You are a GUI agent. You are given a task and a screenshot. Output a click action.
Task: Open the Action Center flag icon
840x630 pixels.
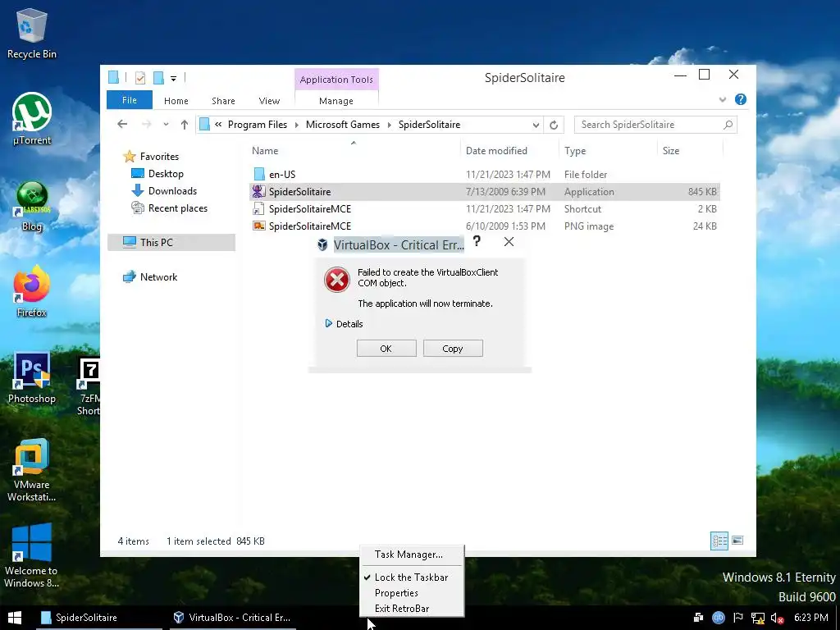coord(738,618)
